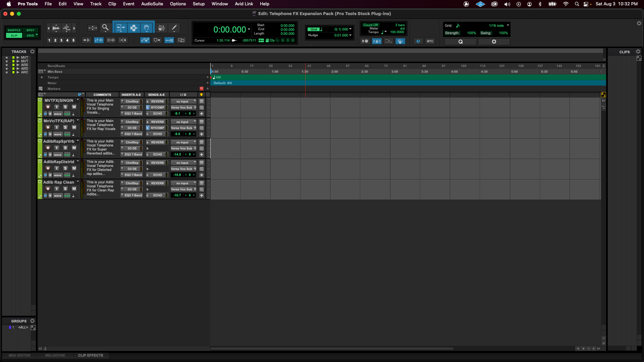
Task: Record-enable the AdlibRapDistrtd track
Action: click(x=48, y=168)
